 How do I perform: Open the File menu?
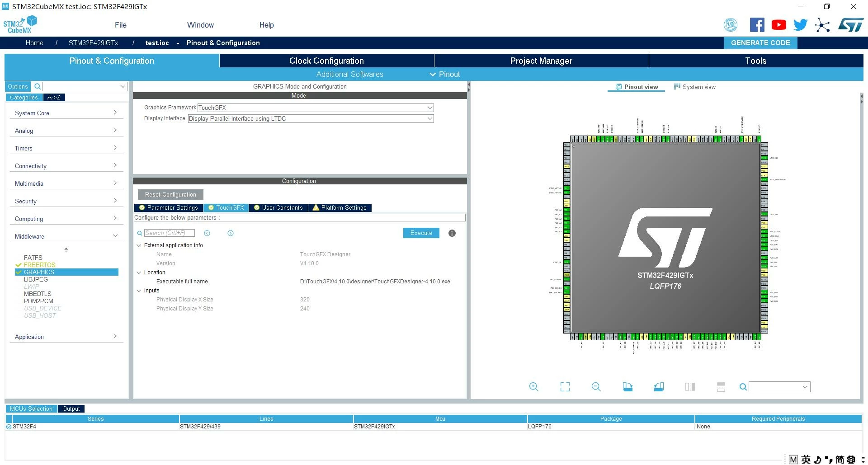[x=121, y=25]
